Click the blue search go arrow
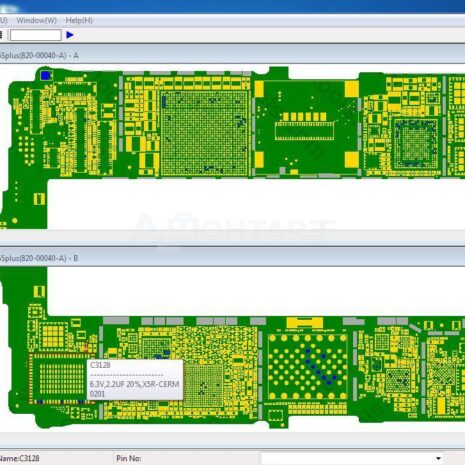The image size is (465, 465). tap(70, 35)
